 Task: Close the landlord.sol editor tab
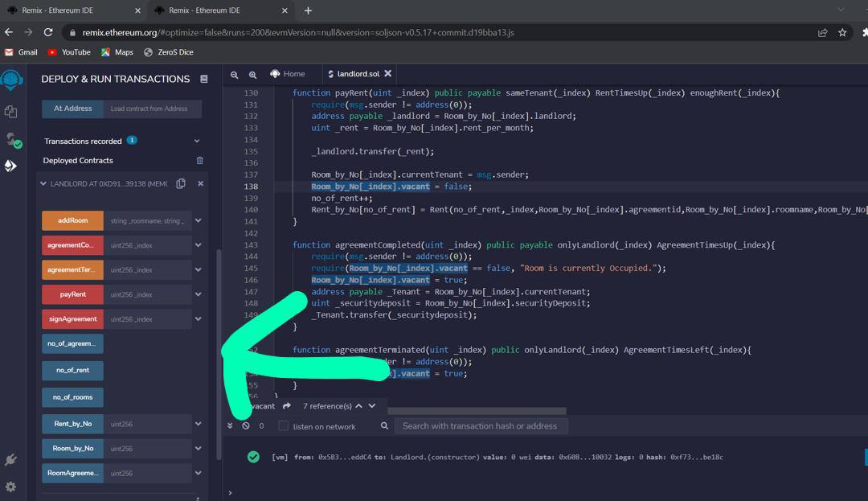387,73
